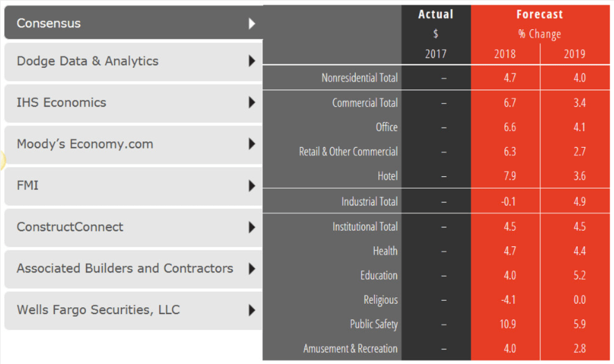Viewport: 614px width, 364px height.
Task: Expand the ConstructConnect arrow
Action: tap(252, 227)
